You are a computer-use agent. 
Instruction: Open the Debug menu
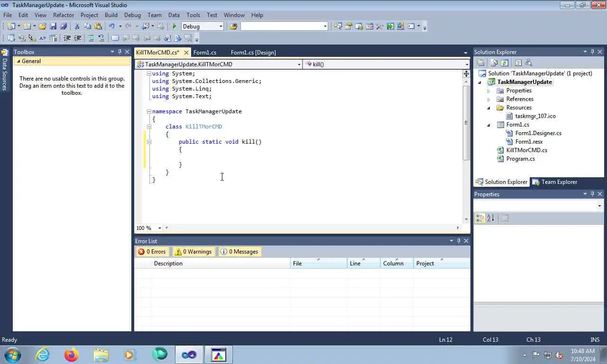pos(132,15)
